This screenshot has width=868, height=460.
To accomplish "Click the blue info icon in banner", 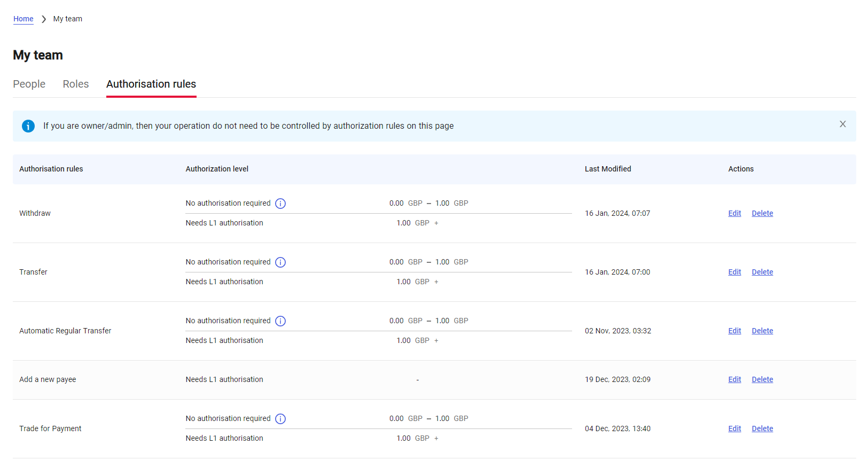I will (28, 126).
